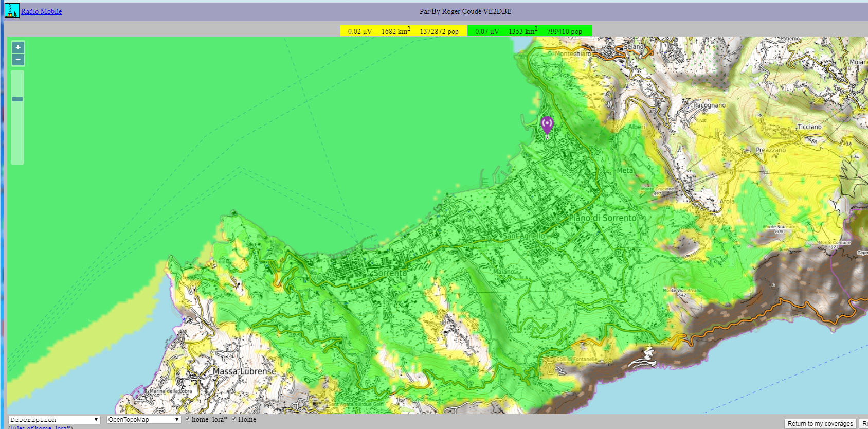Click the green 0.07 µV coverage legend
868x429 pixels.
point(530,31)
